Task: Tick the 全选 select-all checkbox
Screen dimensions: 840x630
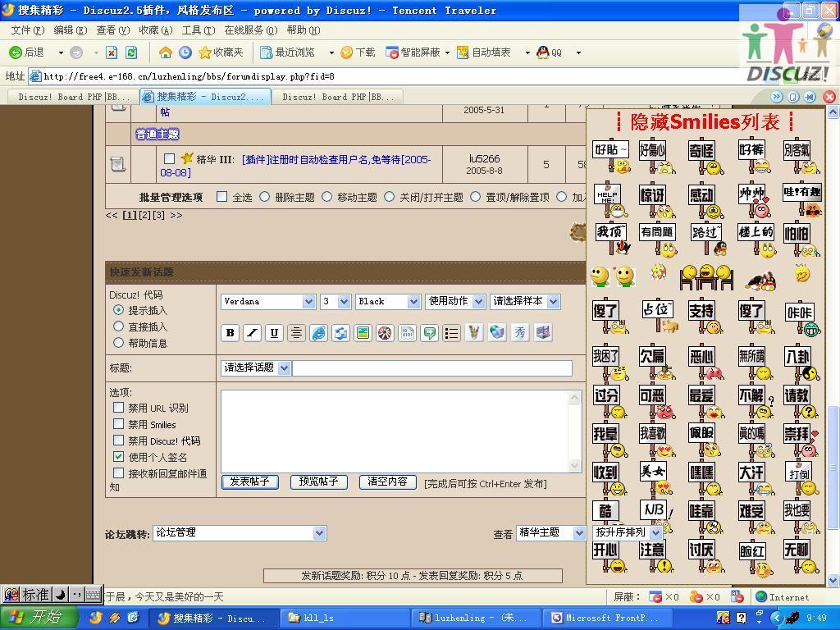Action: click(221, 197)
